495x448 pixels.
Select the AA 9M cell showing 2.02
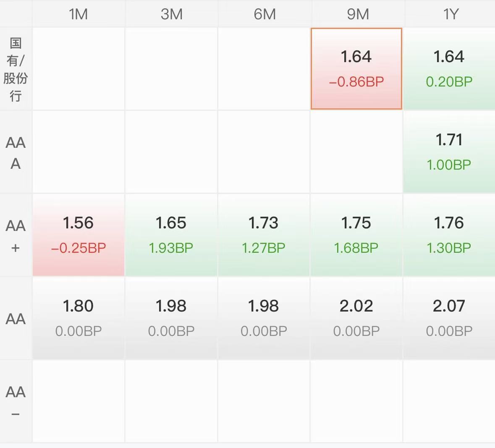pos(356,318)
